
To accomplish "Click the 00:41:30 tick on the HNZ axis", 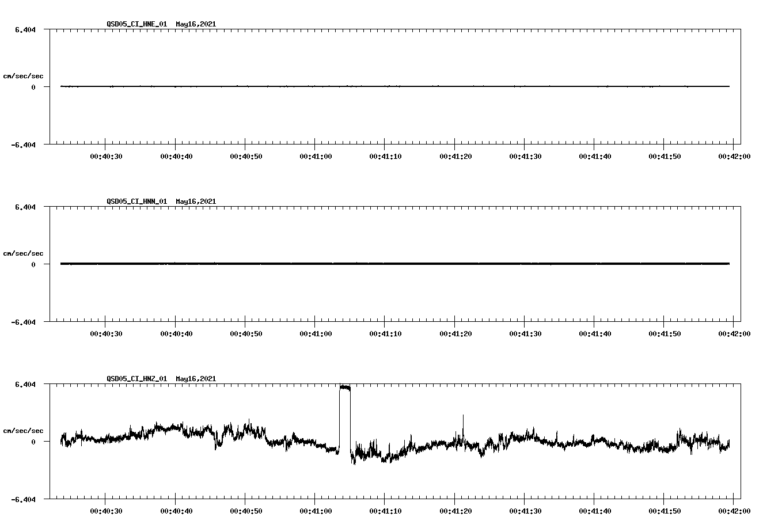I will [525, 510].
